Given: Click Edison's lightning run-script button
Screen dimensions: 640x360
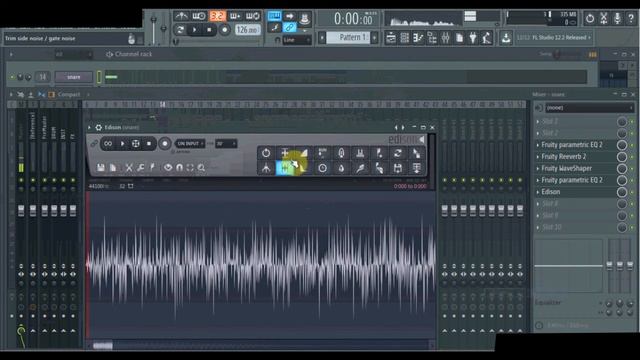Looking at the screenshot, I should pos(152,167).
